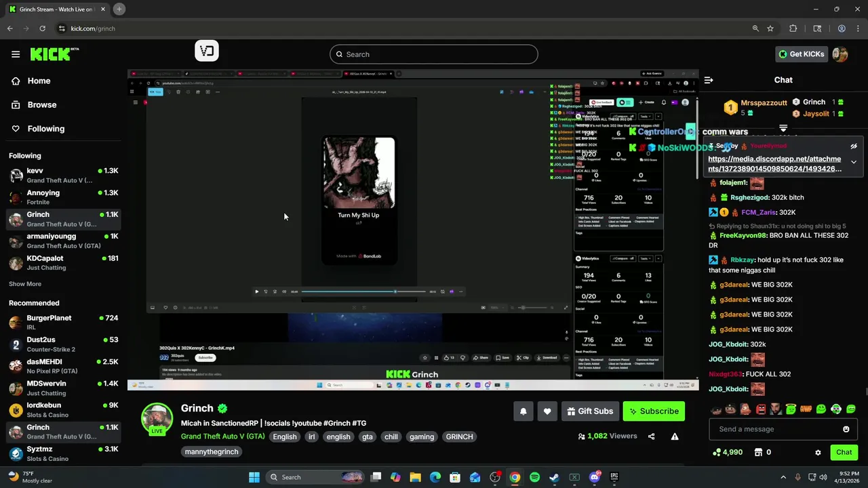Click the green Chat send button
Screen dimensions: 868x488
click(844, 452)
